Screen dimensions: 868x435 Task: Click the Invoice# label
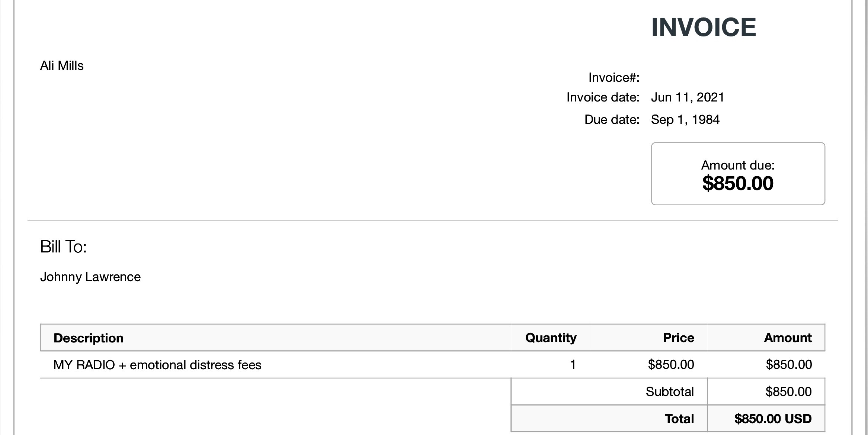tap(614, 77)
